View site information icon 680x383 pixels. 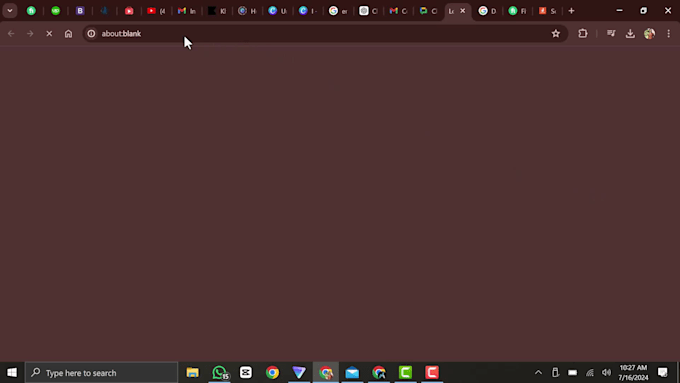point(91,33)
